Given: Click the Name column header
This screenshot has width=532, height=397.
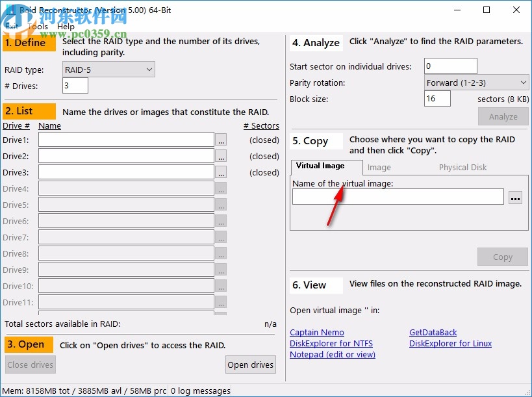Looking at the screenshot, I should point(49,125).
